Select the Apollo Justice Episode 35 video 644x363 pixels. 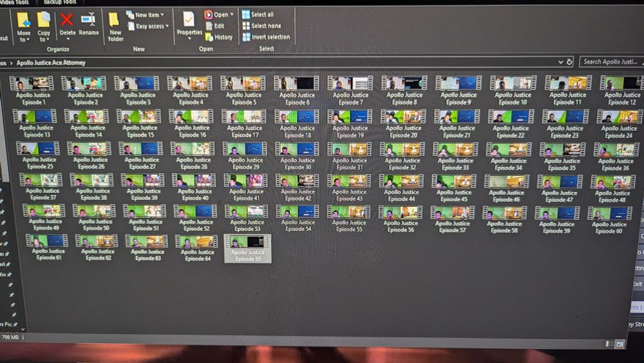pyautogui.click(x=562, y=157)
